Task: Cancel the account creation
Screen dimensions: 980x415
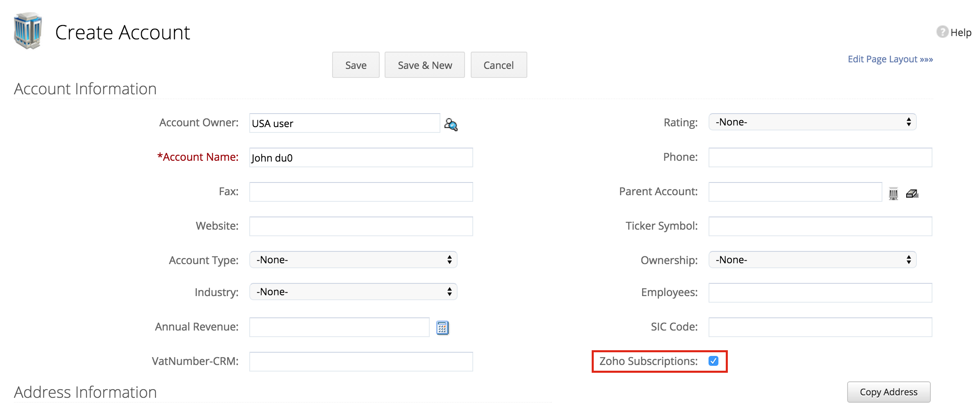Action: pyautogui.click(x=498, y=65)
